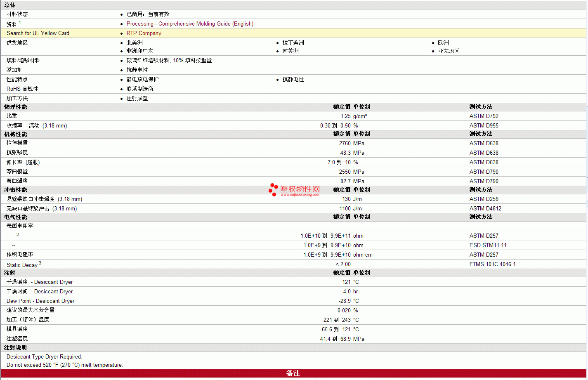The image size is (588, 380).
Task: Click 静电放电保护 in the 性能特点 row
Action: (143, 80)
